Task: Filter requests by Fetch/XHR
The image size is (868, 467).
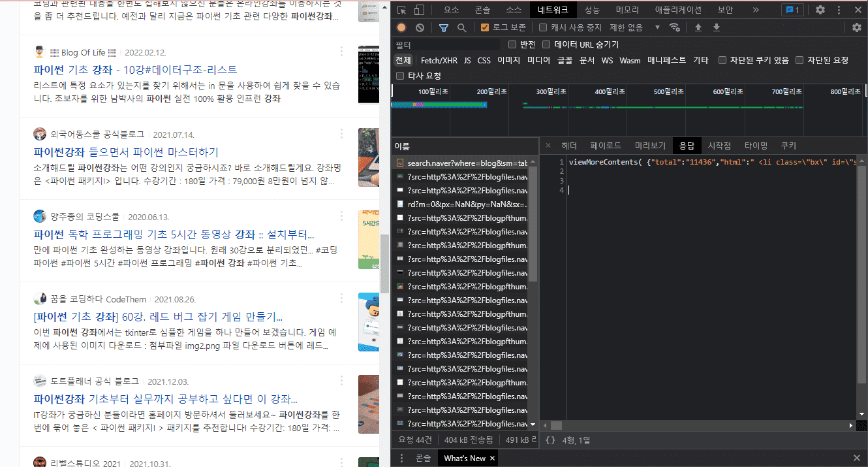Action: pos(439,60)
